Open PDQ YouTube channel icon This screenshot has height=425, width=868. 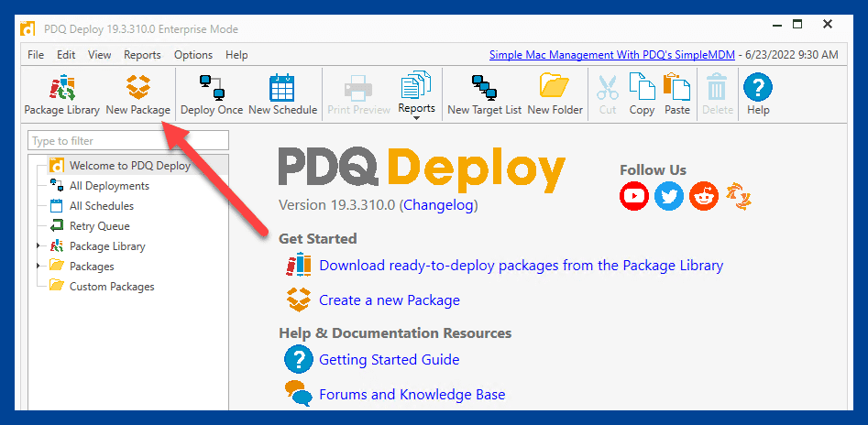coord(634,196)
